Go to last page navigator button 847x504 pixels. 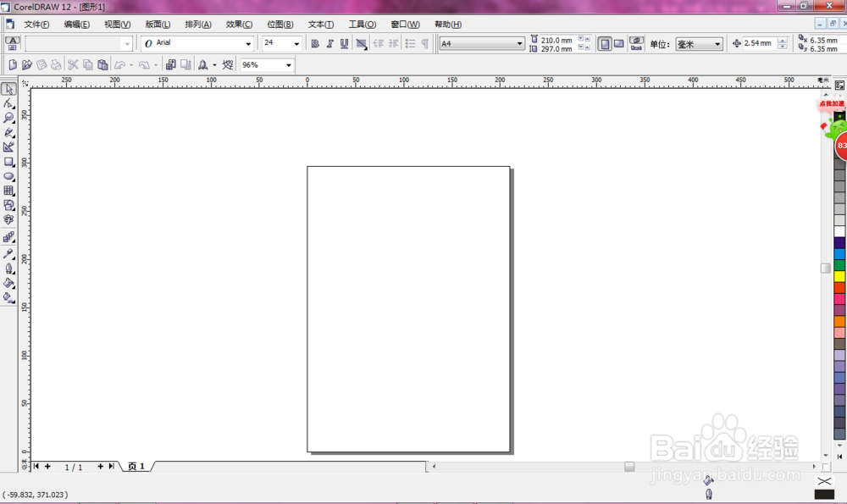click(x=111, y=466)
